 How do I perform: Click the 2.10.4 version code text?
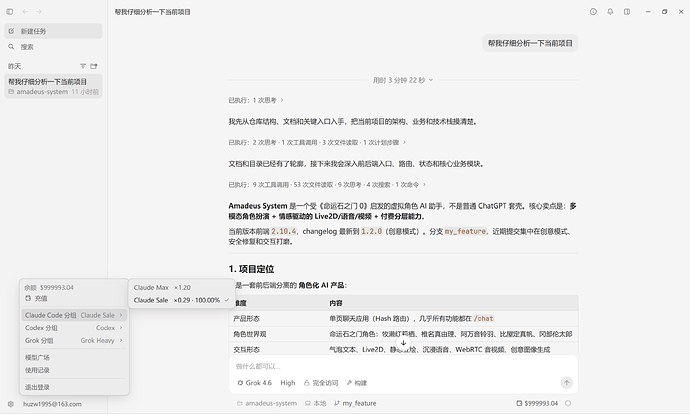[284, 231]
